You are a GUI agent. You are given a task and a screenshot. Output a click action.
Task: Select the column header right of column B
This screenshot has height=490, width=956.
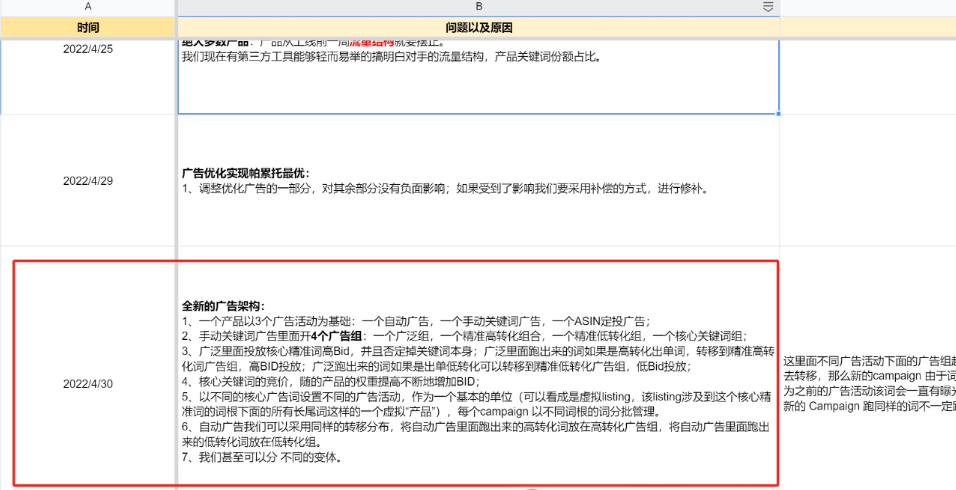tap(867, 7)
